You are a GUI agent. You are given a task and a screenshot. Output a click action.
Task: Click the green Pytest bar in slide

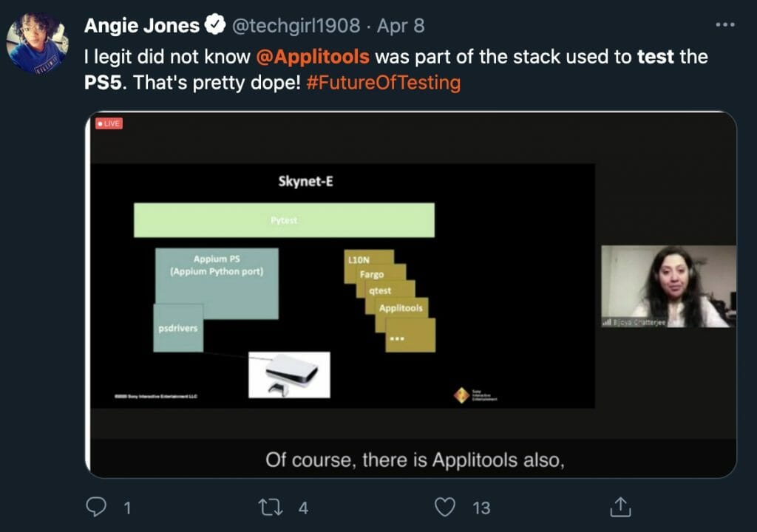pyautogui.click(x=284, y=220)
